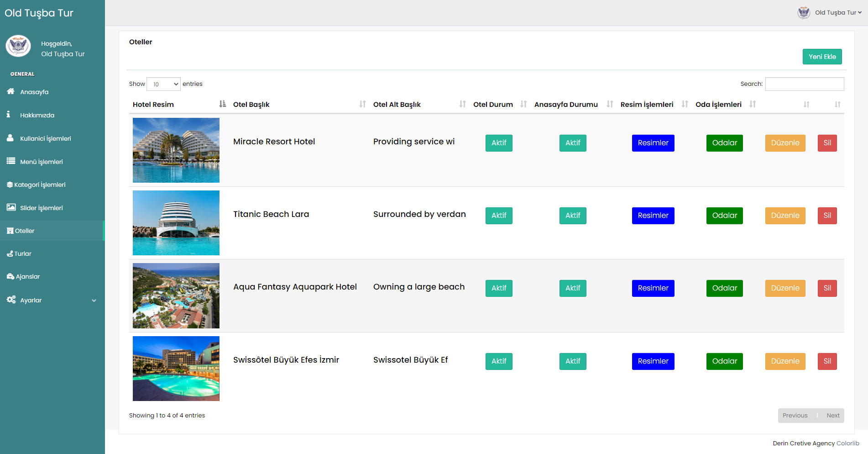This screenshot has width=868, height=454.
Task: Toggle Otel Durum Aktif for Miracle Resort Hotel
Action: [x=499, y=143]
